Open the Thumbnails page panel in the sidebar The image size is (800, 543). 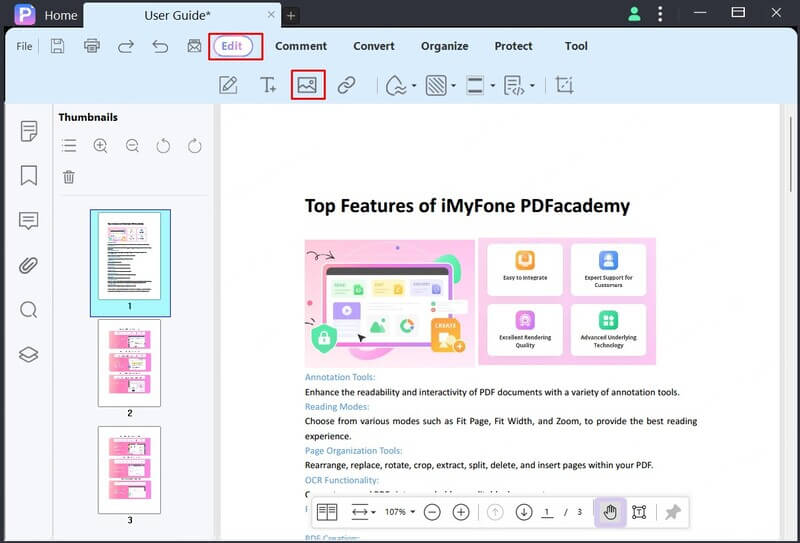29,131
